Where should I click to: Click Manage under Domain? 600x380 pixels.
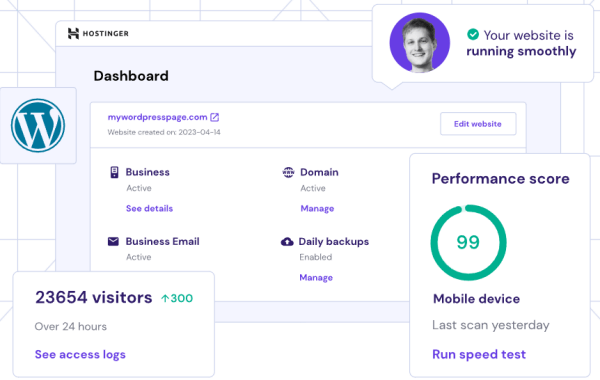click(x=317, y=209)
